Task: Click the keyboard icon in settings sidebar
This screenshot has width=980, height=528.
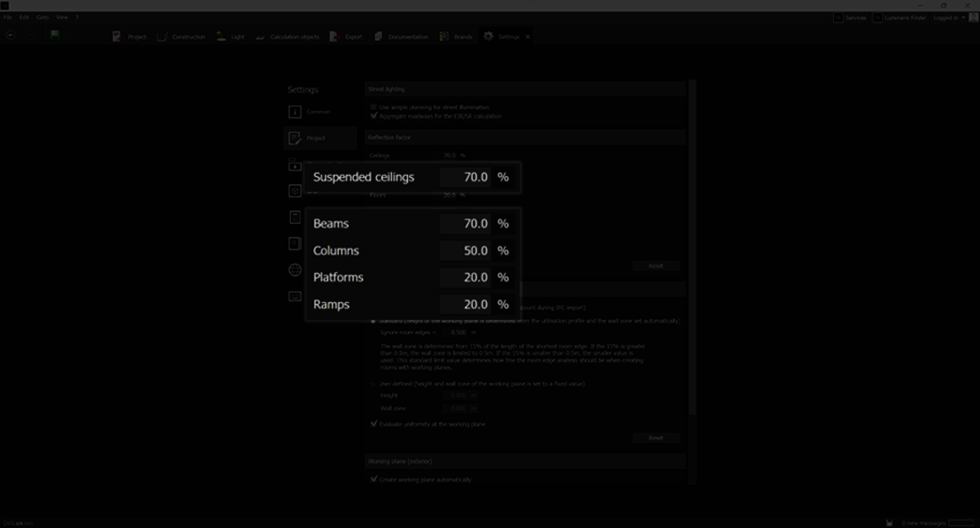Action: tap(295, 297)
